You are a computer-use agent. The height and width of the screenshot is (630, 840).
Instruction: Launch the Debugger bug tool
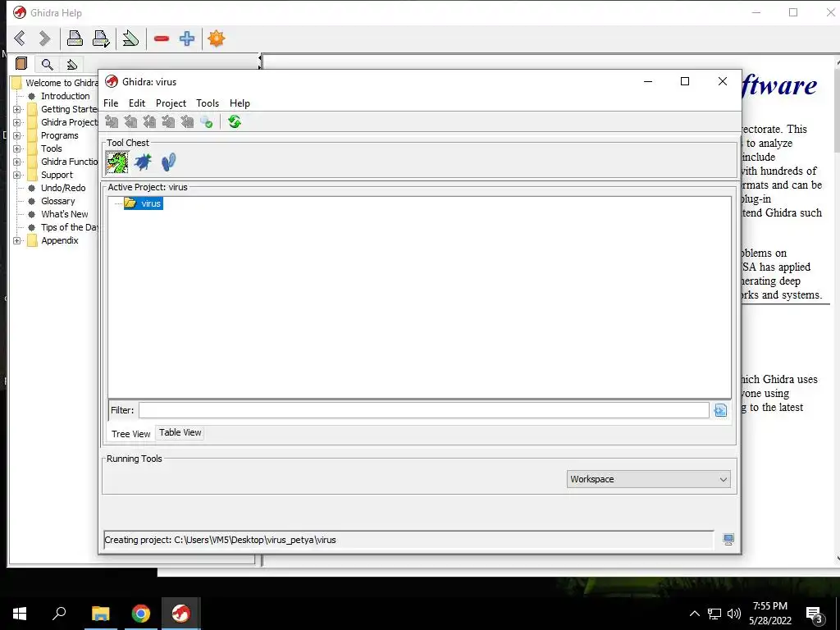pos(143,162)
